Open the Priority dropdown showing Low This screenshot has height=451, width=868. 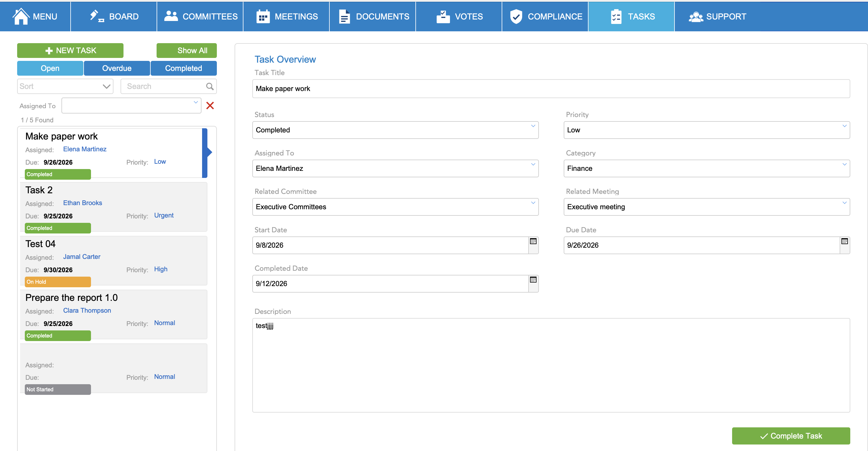707,130
